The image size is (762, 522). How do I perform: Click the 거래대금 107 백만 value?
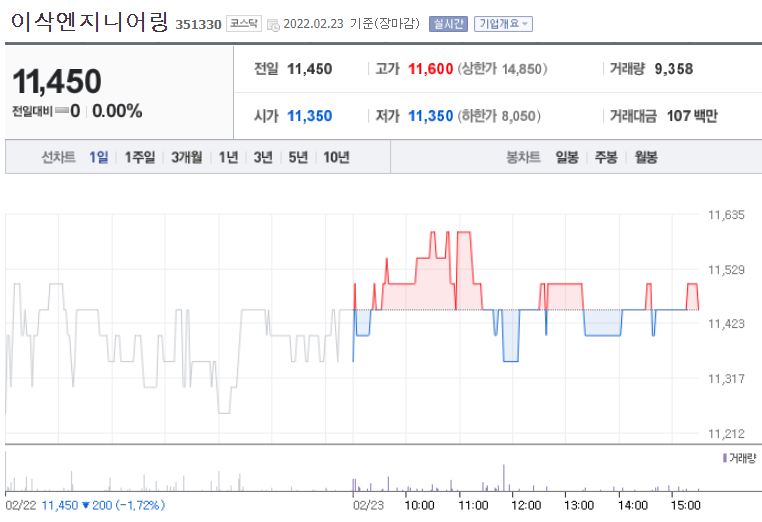click(692, 116)
